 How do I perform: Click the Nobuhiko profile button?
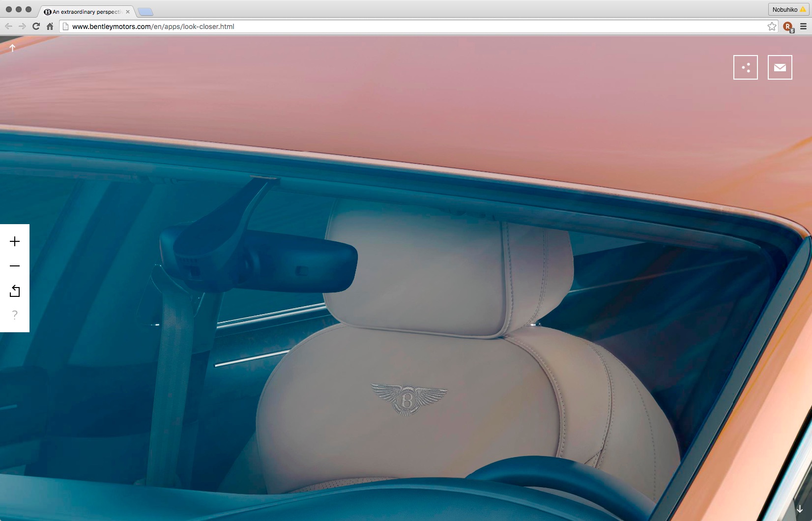pyautogui.click(x=788, y=9)
